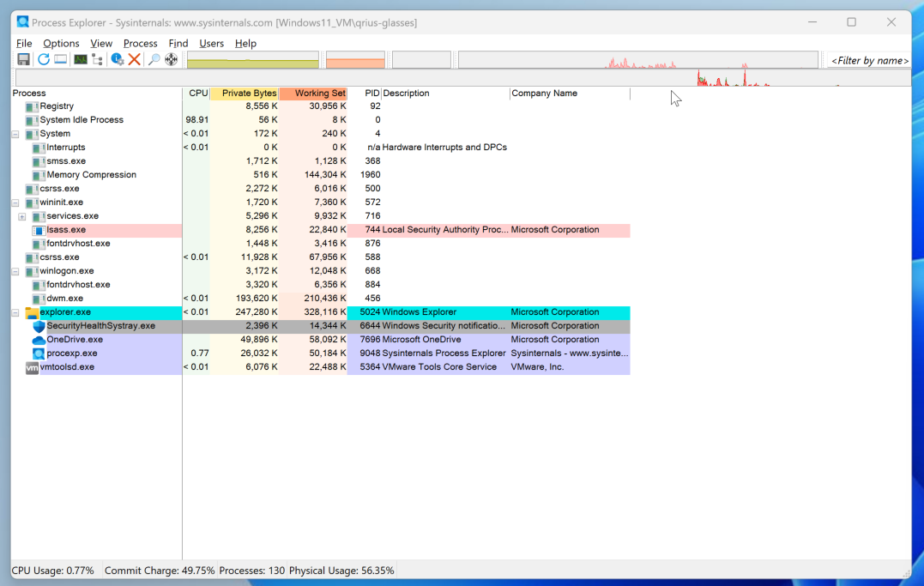
Task: Collapse the wininit.exe tree node
Action: [x=16, y=202]
